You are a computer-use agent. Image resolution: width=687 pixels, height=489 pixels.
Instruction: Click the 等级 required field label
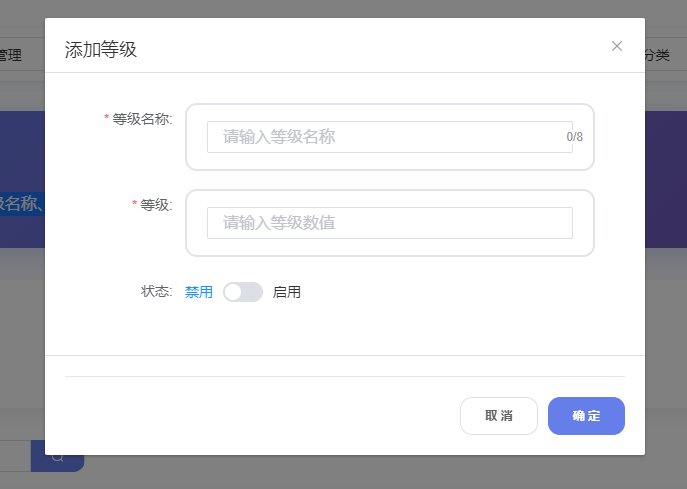click(156, 205)
